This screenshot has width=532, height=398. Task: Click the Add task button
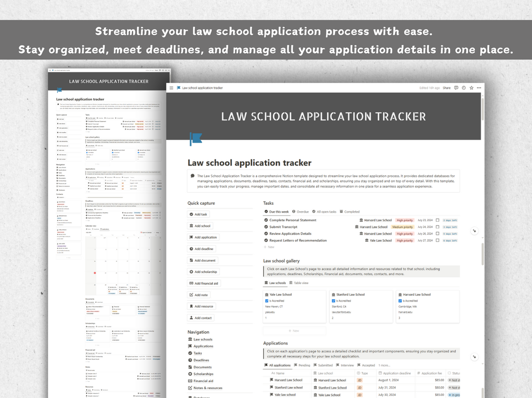pyautogui.click(x=199, y=214)
